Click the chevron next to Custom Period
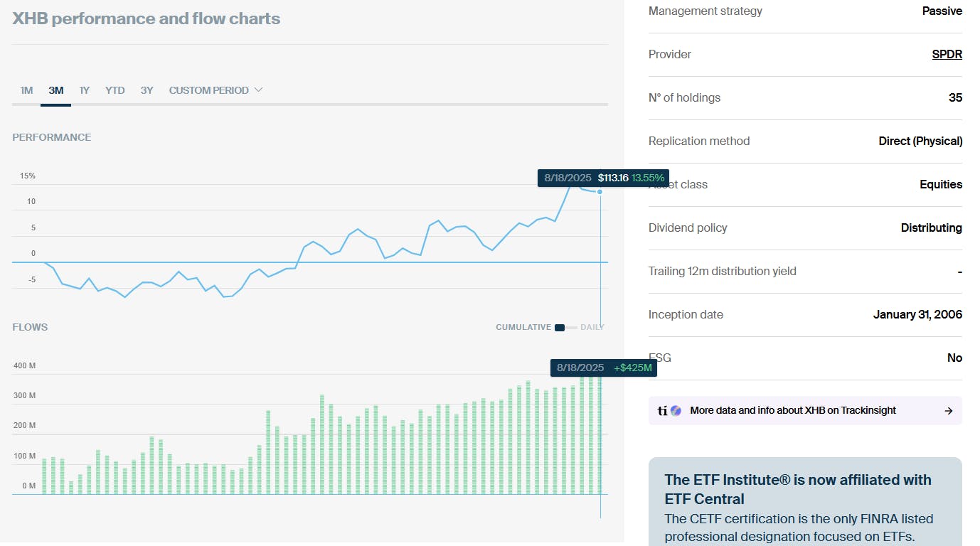Image resolution: width=980 pixels, height=546 pixels. pyautogui.click(x=259, y=90)
